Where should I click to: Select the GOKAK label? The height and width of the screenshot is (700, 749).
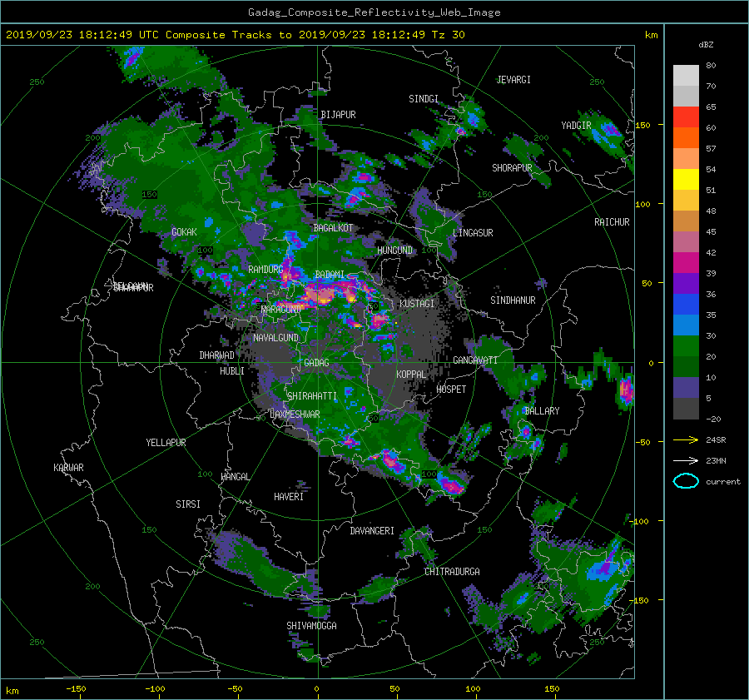pyautogui.click(x=185, y=232)
